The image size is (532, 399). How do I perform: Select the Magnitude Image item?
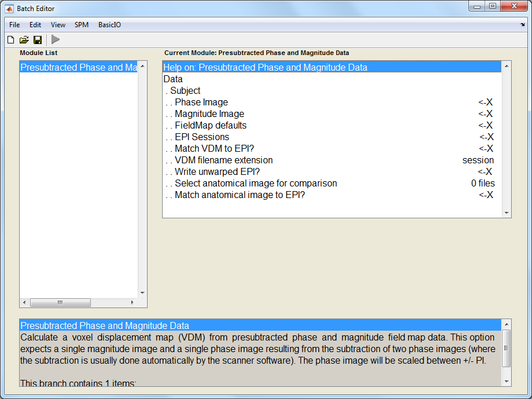[x=210, y=114]
